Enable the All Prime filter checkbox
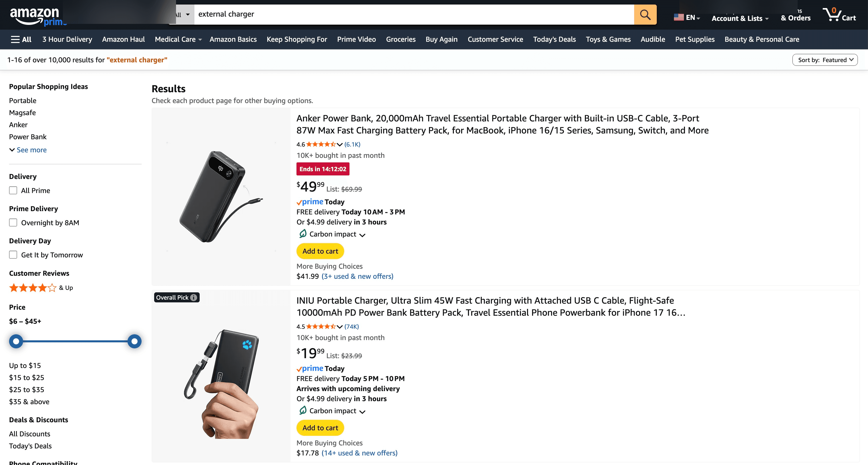 pos(13,190)
